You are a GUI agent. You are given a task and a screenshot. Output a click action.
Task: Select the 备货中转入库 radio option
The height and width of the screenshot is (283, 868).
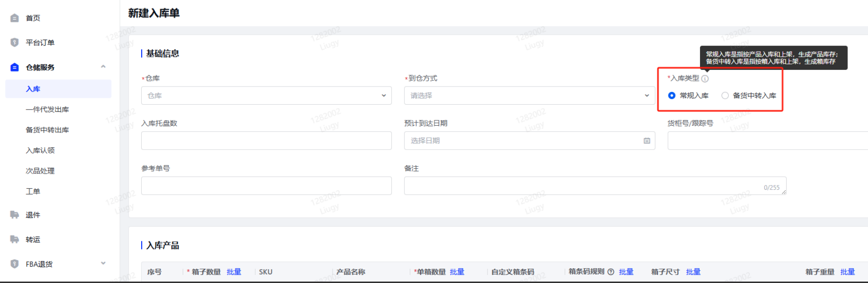point(725,96)
